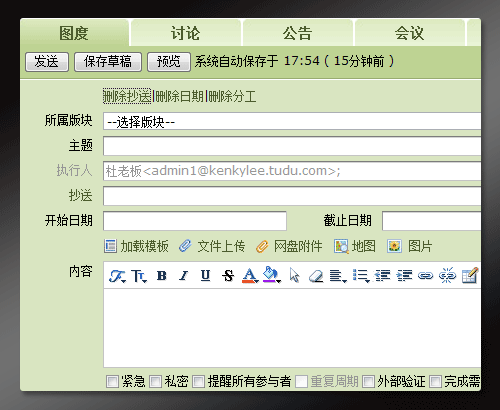Click the eraser clear-formatting icon
The height and width of the screenshot is (410, 500).
point(316,276)
